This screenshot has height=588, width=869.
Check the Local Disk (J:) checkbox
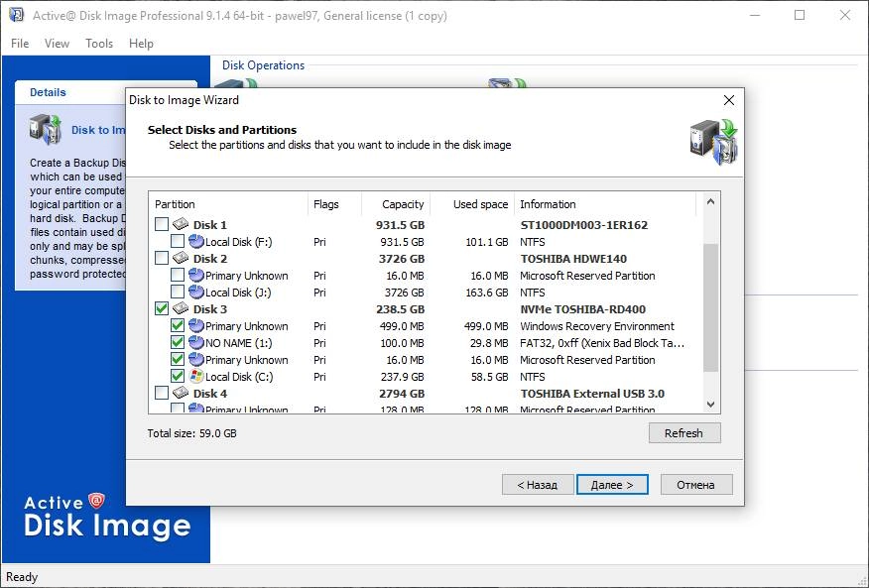[178, 293]
